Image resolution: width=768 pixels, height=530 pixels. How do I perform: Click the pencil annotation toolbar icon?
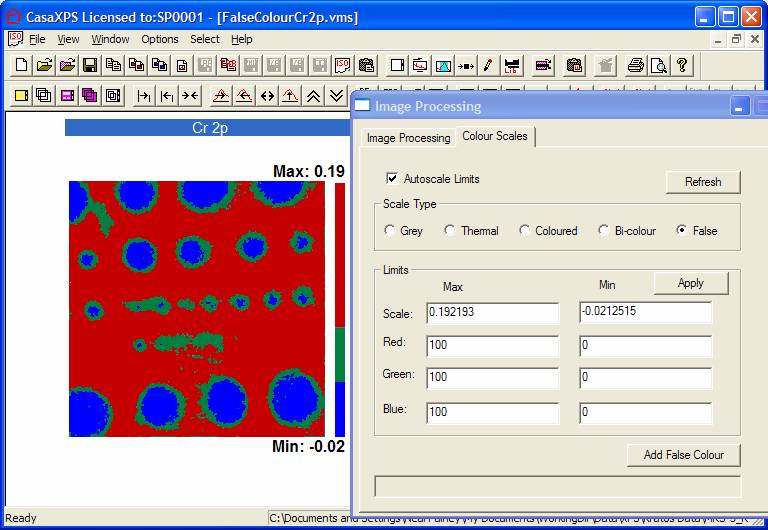[x=488, y=66]
